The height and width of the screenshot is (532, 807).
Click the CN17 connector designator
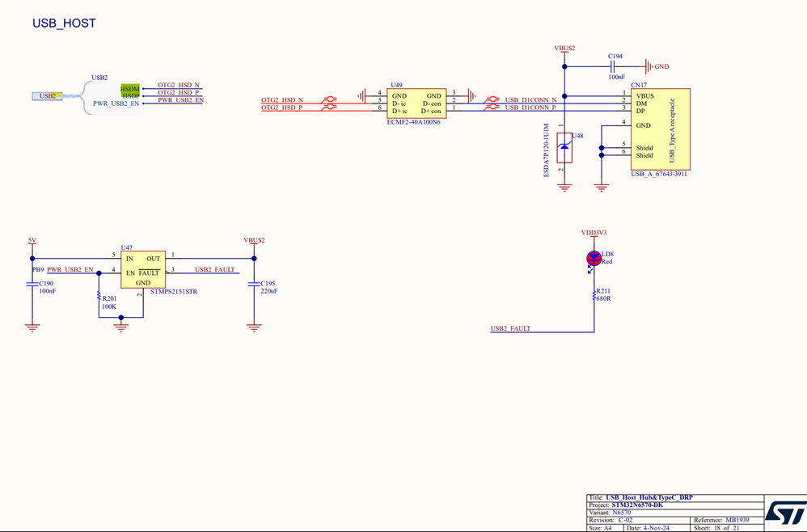639,85
